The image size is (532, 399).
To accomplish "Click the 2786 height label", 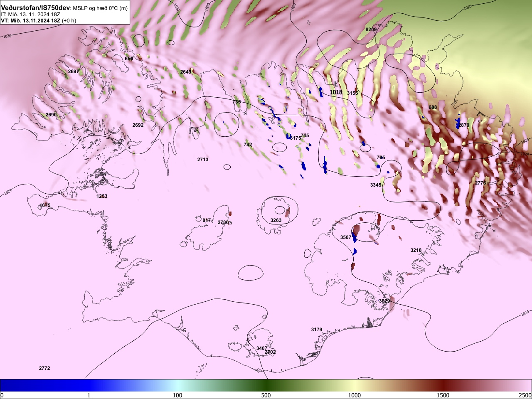I will coord(223,222).
